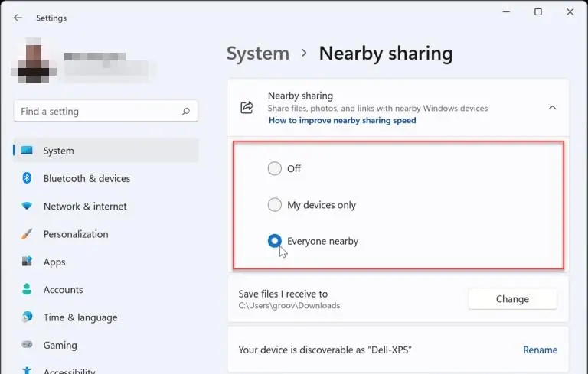588x374 pixels.
Task: Click Rename device link
Action: 540,350
